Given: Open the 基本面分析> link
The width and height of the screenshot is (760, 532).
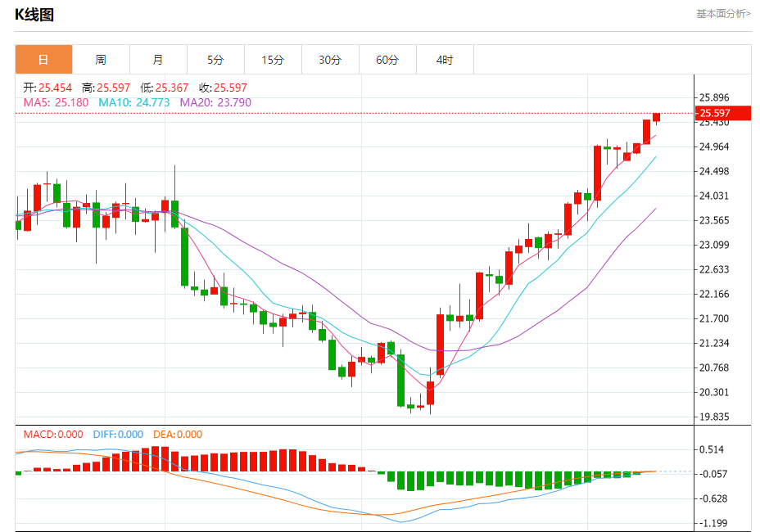Looking at the screenshot, I should pos(723,14).
